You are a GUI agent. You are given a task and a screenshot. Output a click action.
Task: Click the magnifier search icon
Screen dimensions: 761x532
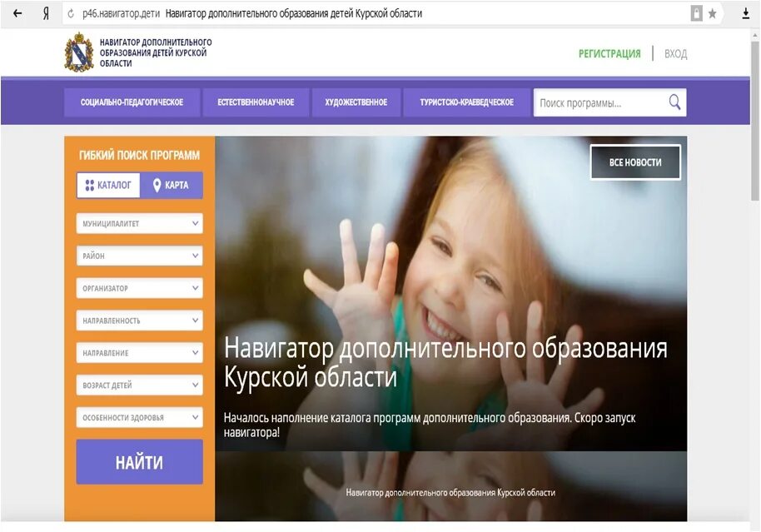(674, 102)
